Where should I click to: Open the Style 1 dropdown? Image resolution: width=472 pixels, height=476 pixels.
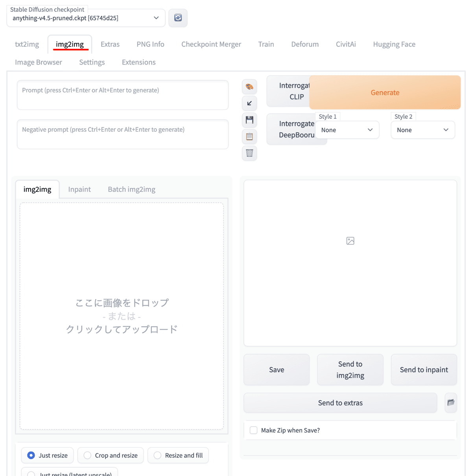point(347,130)
